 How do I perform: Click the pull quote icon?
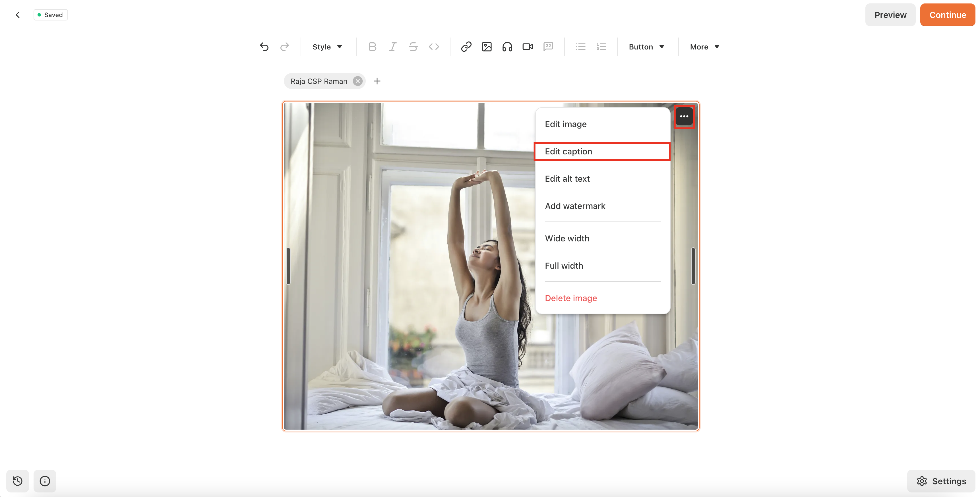coord(548,47)
